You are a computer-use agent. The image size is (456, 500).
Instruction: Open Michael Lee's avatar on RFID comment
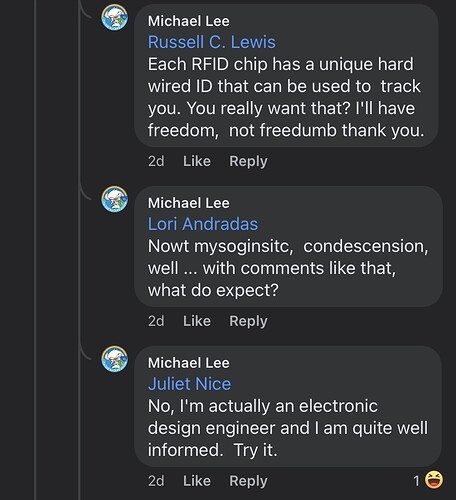click(115, 17)
